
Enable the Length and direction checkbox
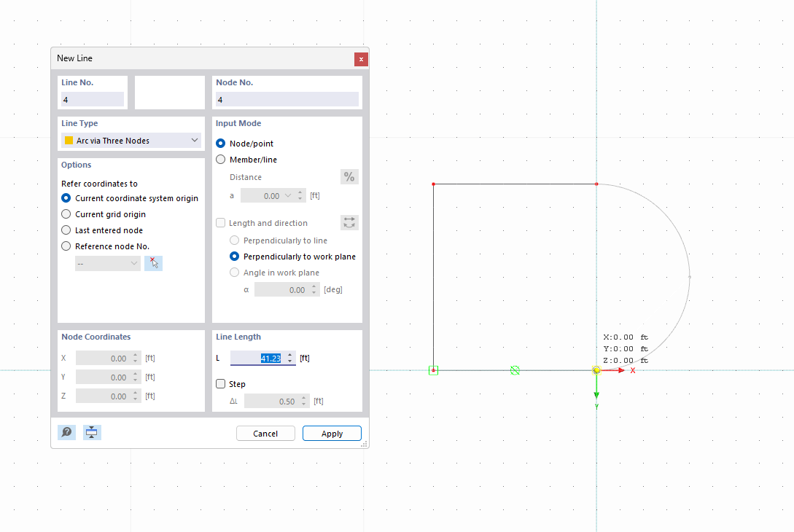[220, 222]
